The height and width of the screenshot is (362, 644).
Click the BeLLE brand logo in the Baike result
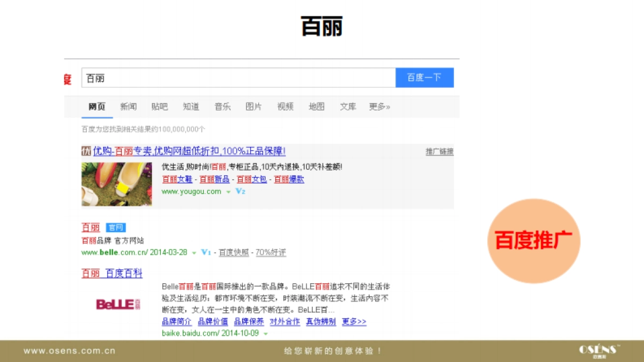(x=117, y=304)
